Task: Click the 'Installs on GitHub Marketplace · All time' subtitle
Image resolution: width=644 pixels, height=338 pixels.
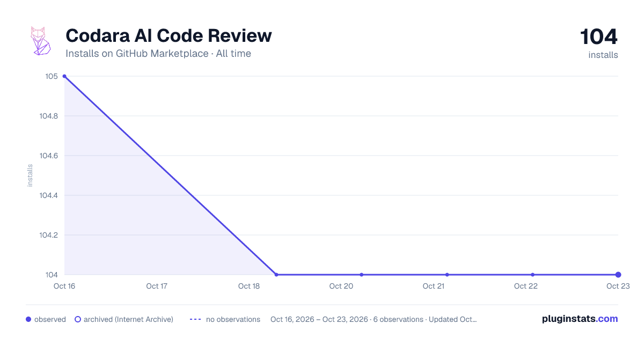Action: click(x=158, y=54)
